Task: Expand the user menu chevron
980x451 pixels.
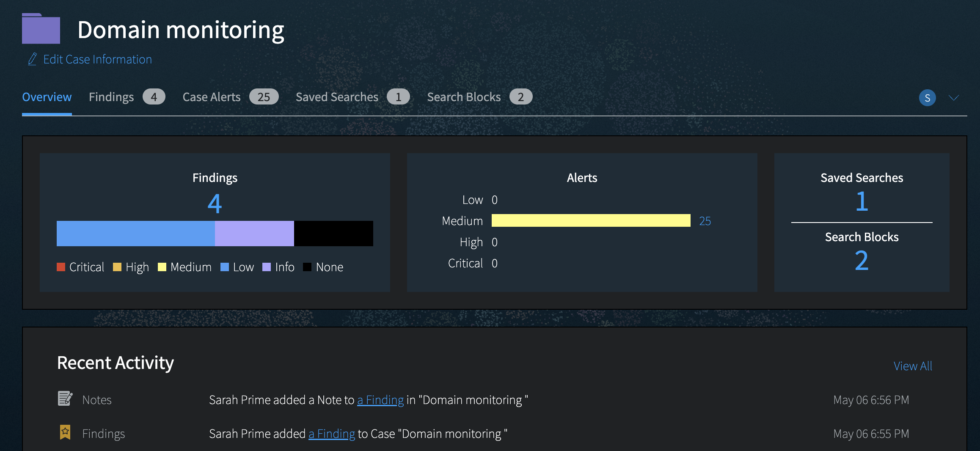Action: click(x=954, y=98)
